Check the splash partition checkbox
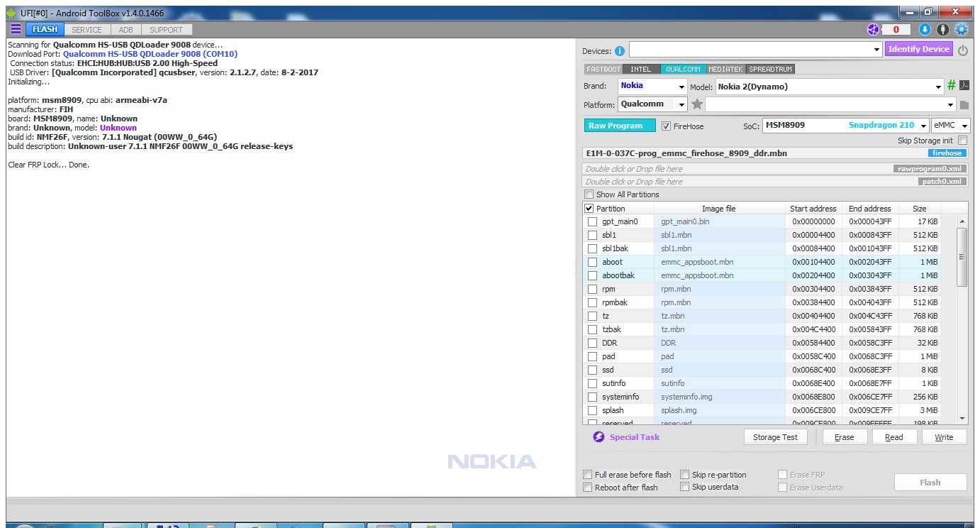 pyautogui.click(x=592, y=410)
